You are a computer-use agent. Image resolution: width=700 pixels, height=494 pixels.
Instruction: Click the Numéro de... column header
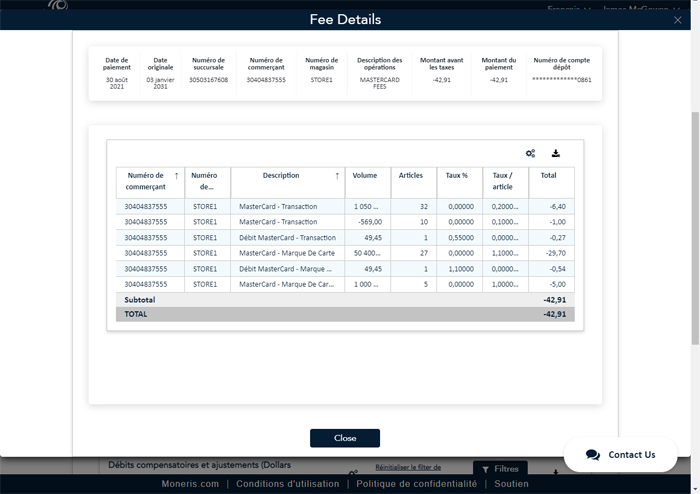208,183
